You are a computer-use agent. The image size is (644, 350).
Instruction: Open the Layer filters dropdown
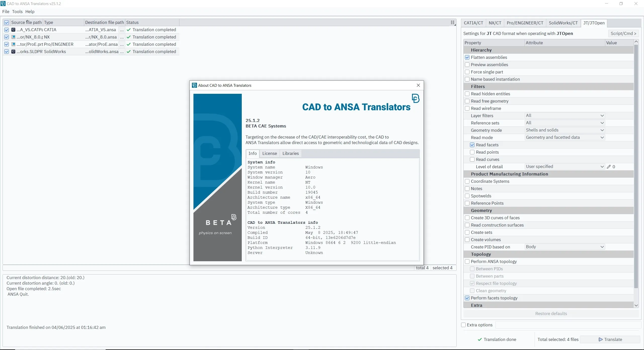coord(565,116)
